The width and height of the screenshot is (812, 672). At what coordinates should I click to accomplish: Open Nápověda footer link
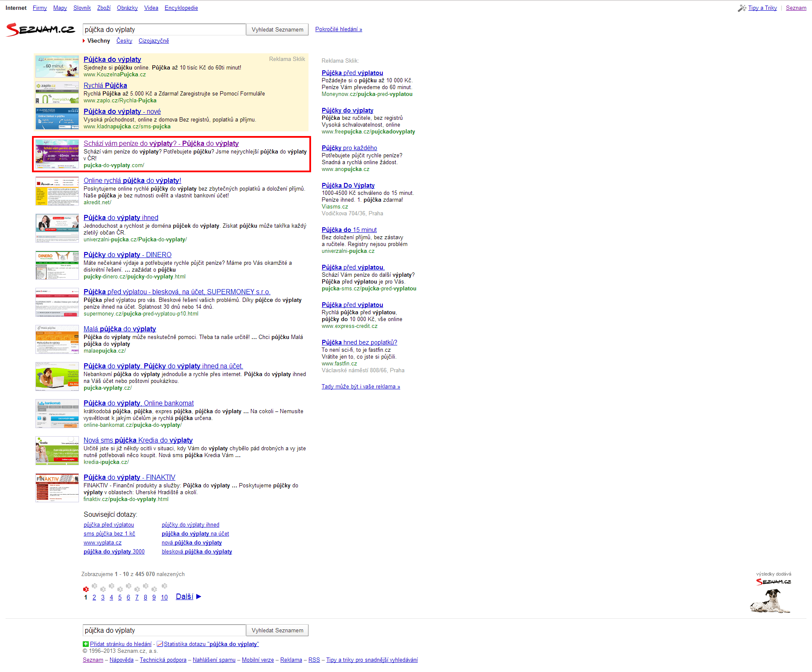122,660
